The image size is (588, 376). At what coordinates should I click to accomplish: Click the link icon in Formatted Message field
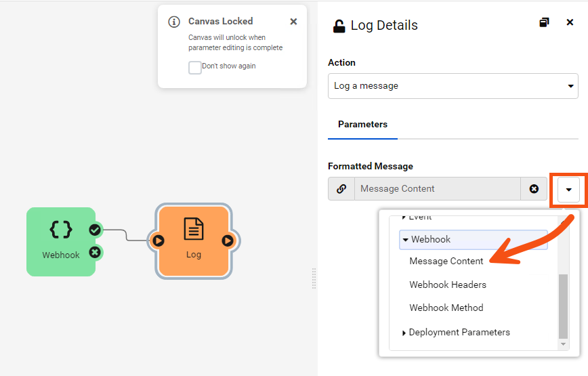click(x=341, y=188)
